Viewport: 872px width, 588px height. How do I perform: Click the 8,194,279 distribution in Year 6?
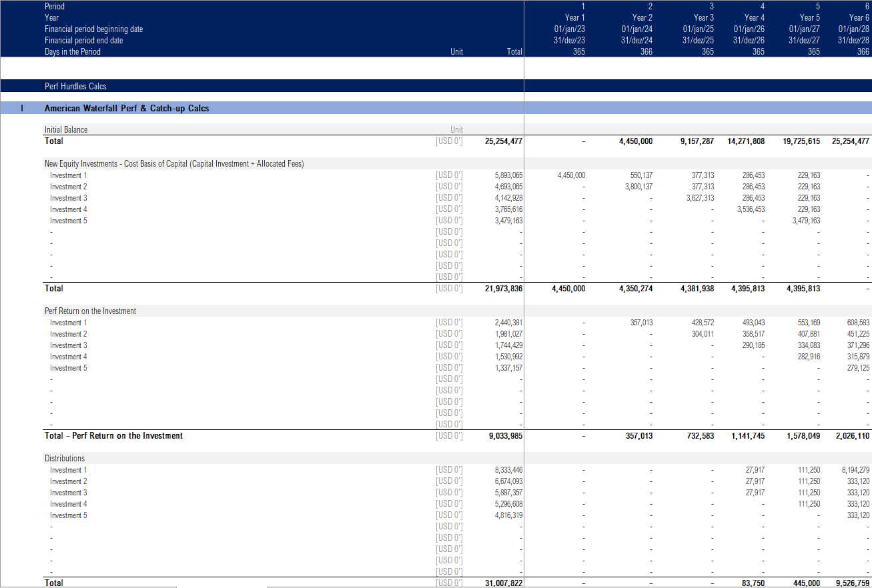click(x=855, y=470)
